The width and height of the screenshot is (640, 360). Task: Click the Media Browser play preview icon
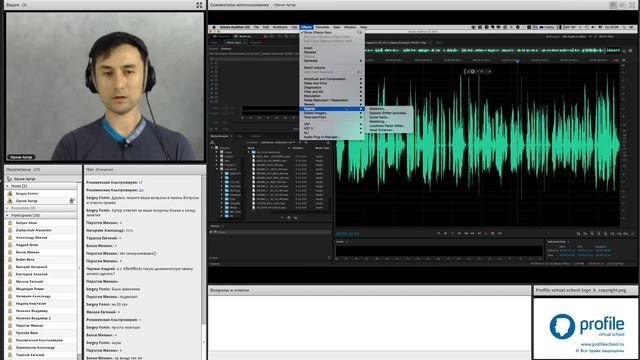[282, 218]
